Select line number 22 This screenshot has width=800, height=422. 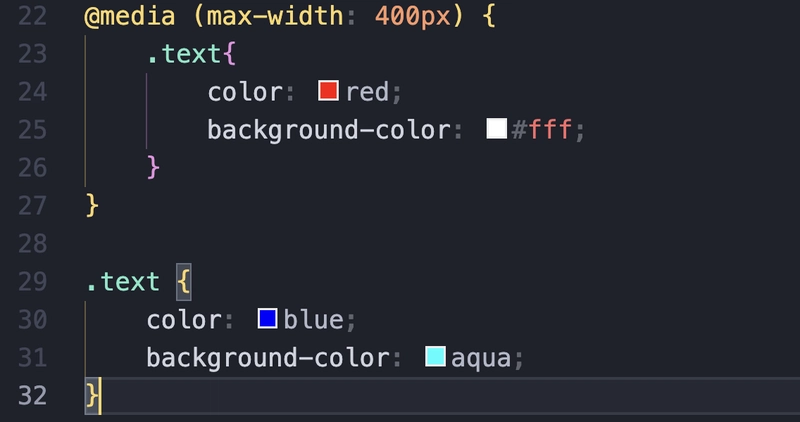tap(32, 16)
